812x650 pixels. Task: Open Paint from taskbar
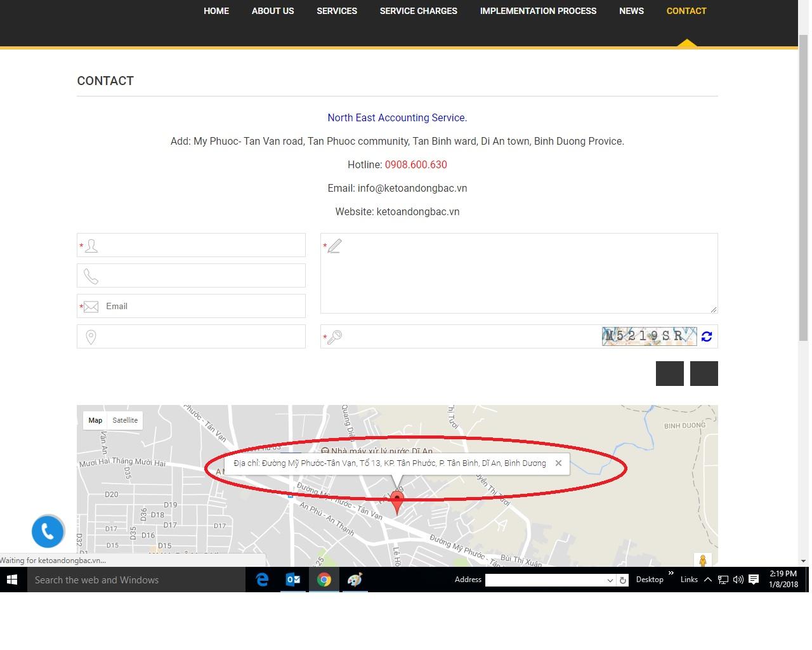point(355,580)
